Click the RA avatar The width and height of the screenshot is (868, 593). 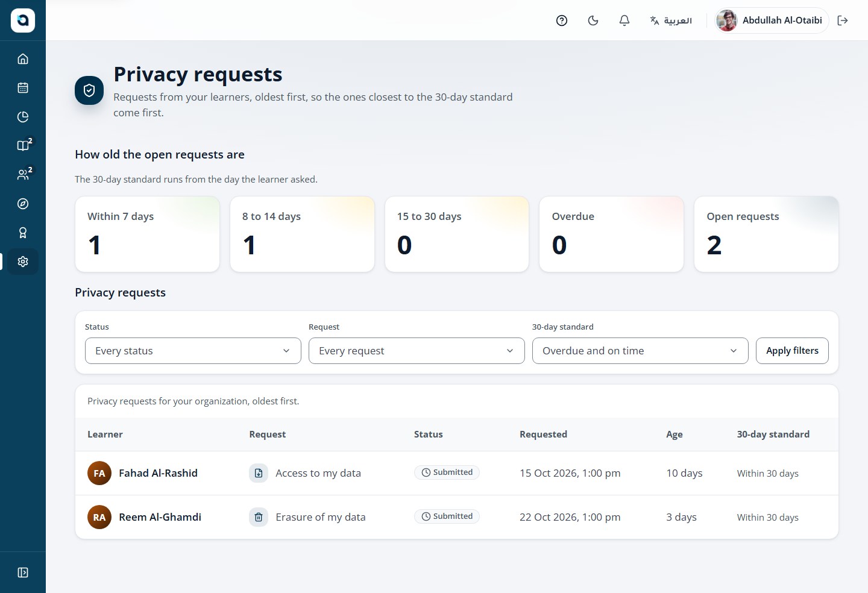[99, 517]
